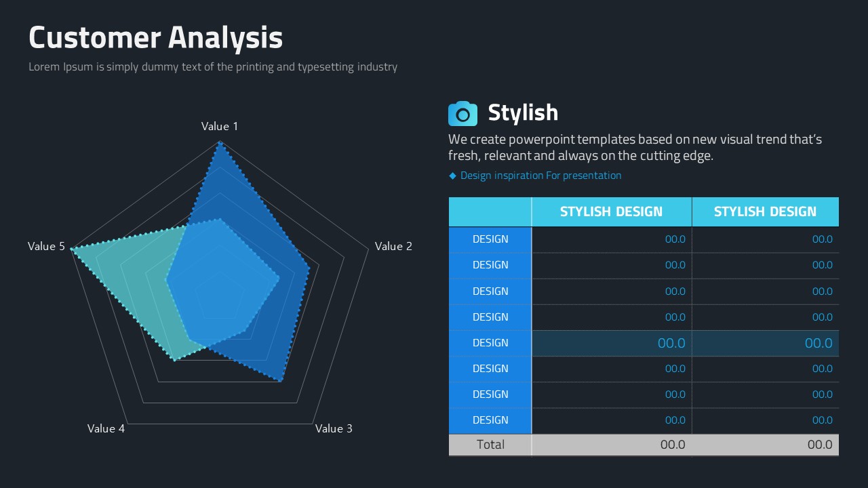
Task: Click the blue camera icon
Action: [462, 114]
